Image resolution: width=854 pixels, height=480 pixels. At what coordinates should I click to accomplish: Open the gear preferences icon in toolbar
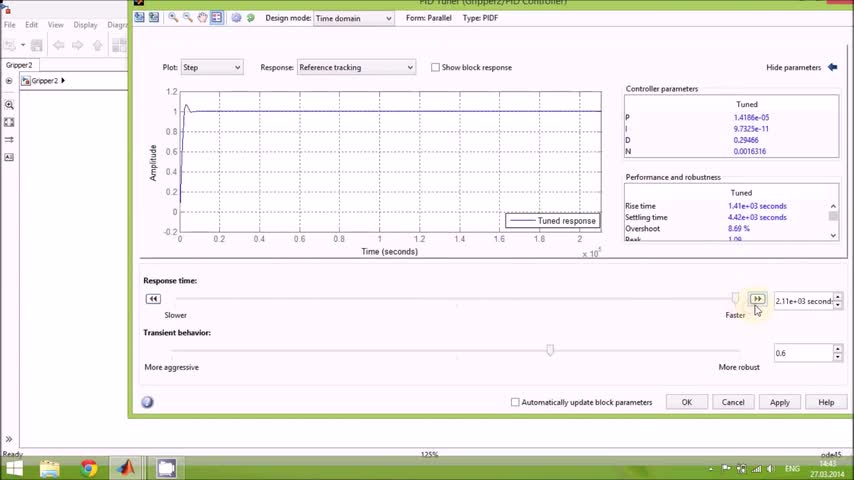(236, 17)
